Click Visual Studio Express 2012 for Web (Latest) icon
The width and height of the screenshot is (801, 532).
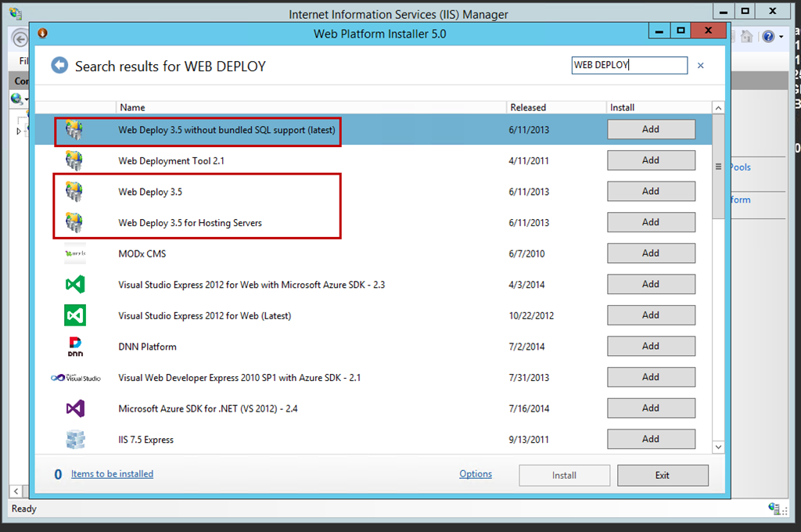pos(75,315)
